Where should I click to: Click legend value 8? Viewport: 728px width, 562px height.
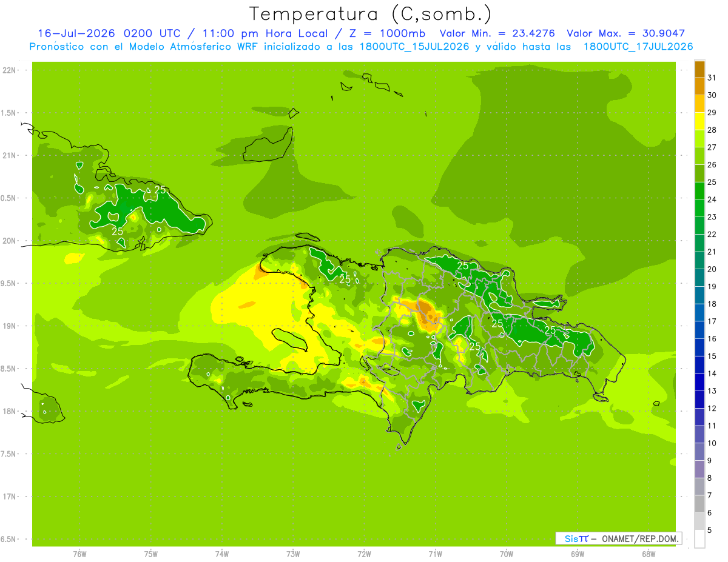710,478
